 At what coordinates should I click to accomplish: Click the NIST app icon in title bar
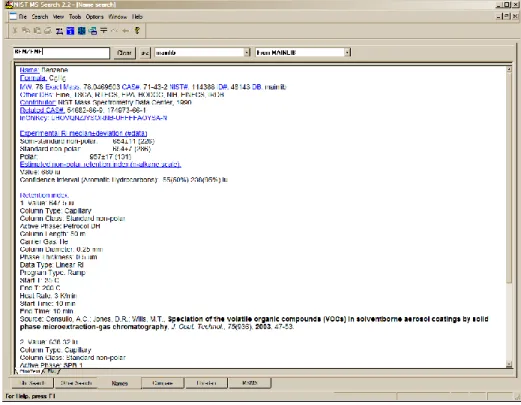9,4
